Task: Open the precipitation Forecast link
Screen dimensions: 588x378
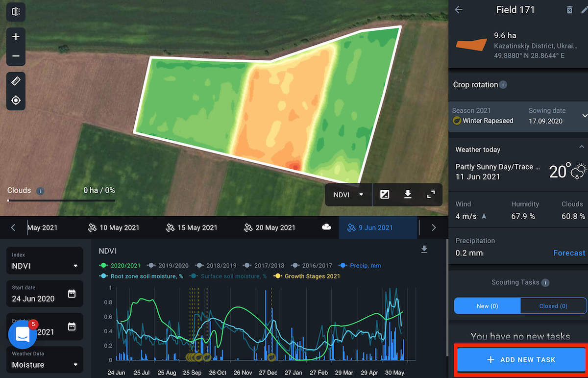Action: [x=569, y=253]
